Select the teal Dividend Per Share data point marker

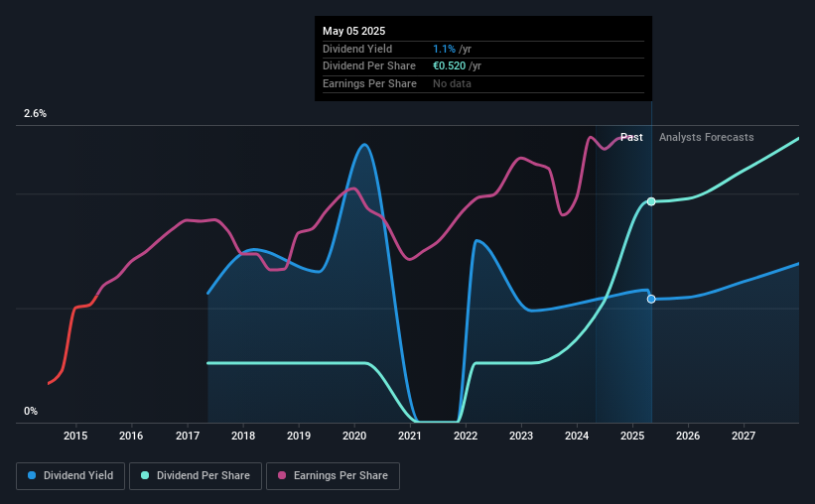tap(651, 201)
